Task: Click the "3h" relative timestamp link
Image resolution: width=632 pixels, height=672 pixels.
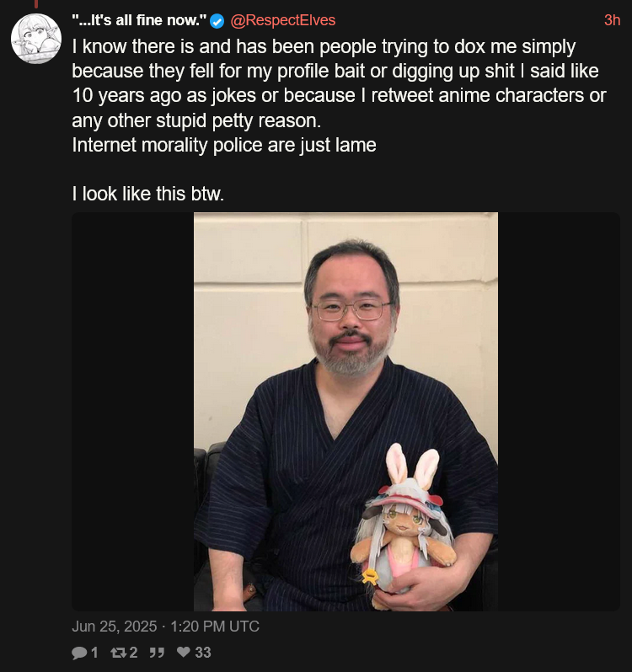Action: pyautogui.click(x=613, y=20)
